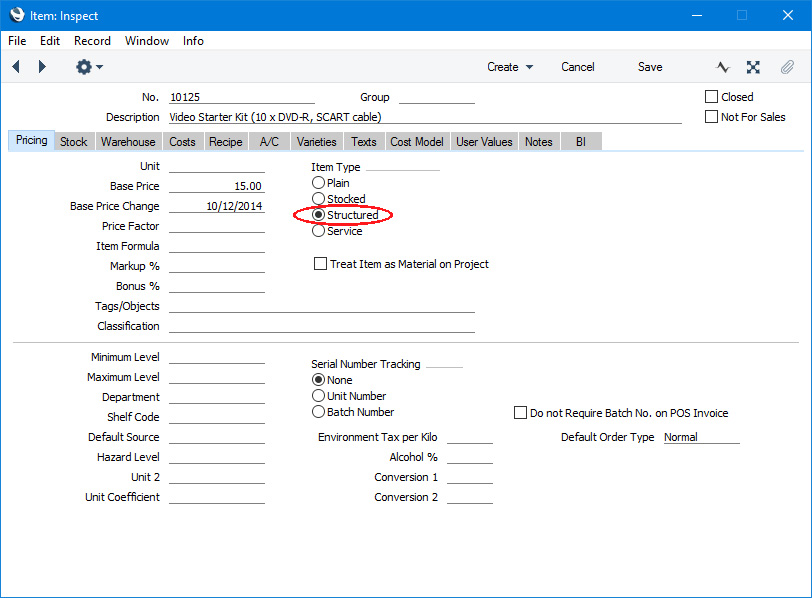Switch to the Varieties tab
This screenshot has height=598, width=812.
click(316, 142)
